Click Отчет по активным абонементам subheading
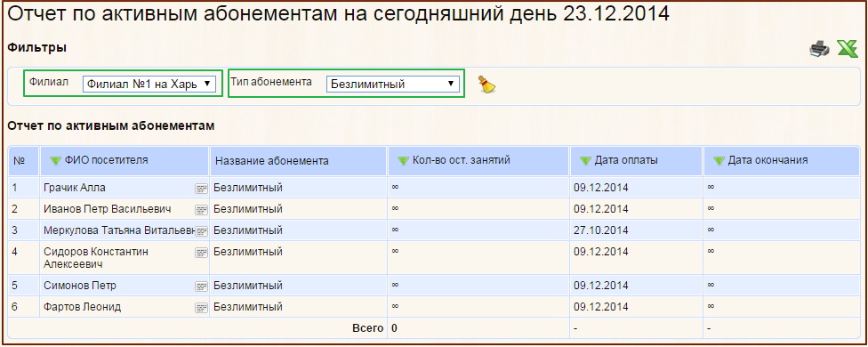The image size is (868, 347). pos(110,126)
